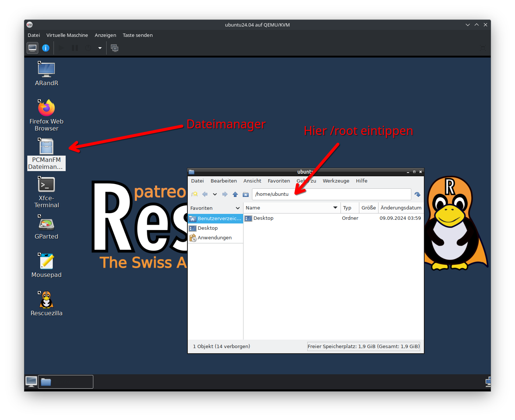Launch Firefox Web Browser desktop icon
This screenshot has width=515, height=420.
[x=46, y=115]
